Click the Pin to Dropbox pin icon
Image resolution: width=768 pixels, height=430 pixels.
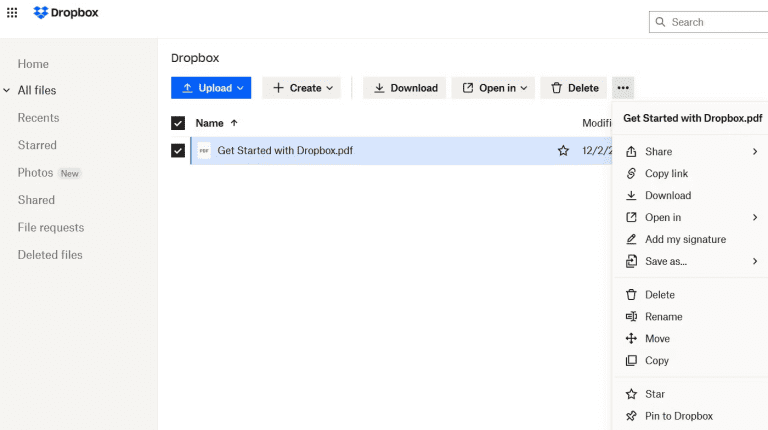(x=631, y=416)
